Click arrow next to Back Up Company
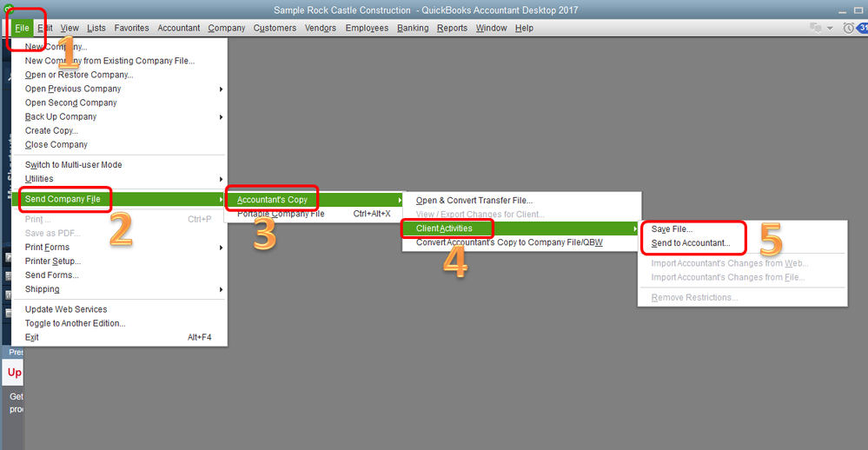This screenshot has width=868, height=450. (221, 117)
